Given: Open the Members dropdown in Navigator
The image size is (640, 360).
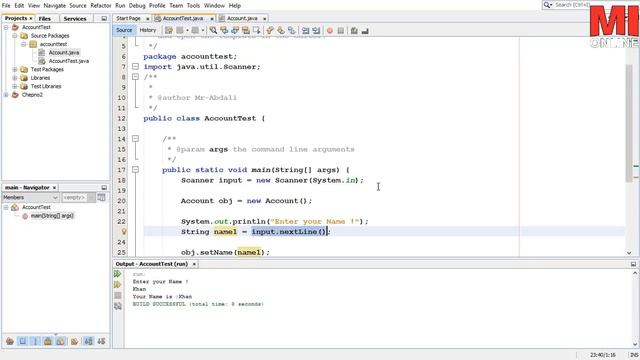Looking at the screenshot, I should (31, 198).
